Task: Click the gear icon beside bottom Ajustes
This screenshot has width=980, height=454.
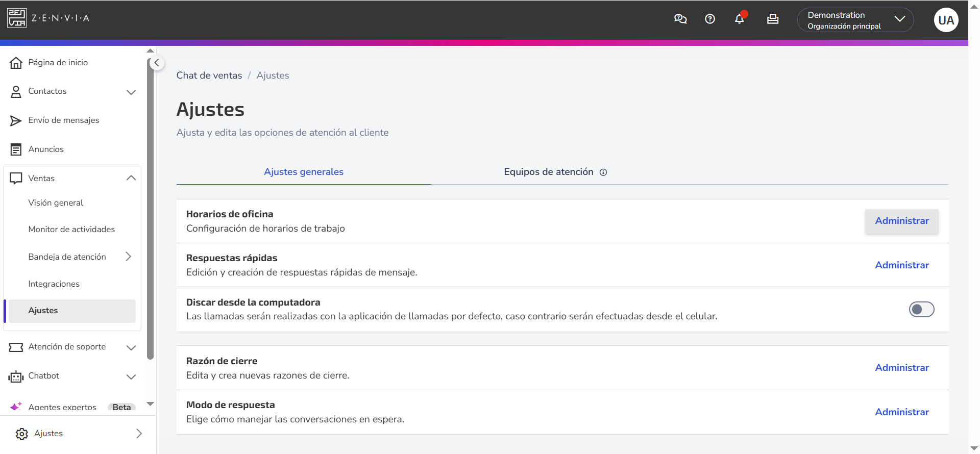Action: click(22, 434)
